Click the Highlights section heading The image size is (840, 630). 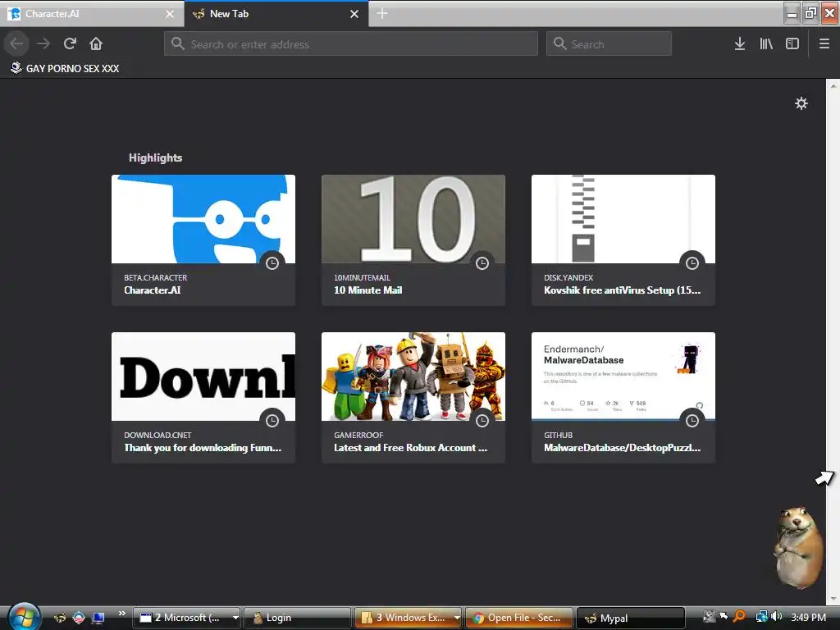click(155, 157)
